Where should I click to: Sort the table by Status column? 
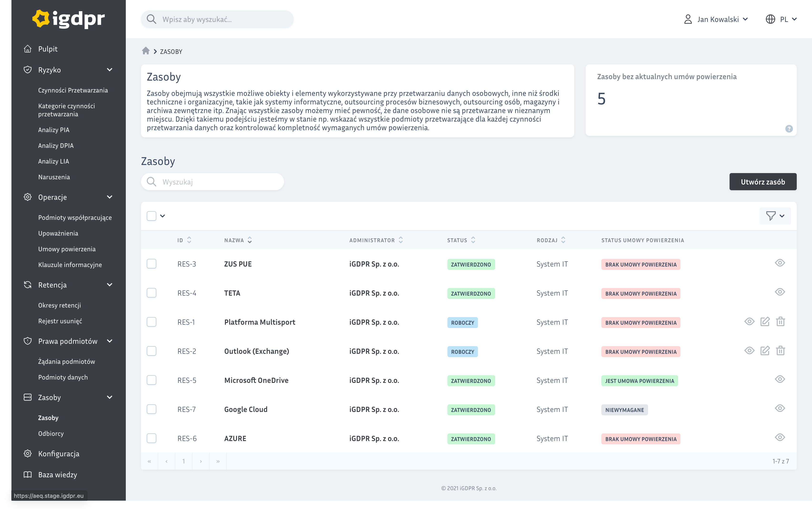point(473,240)
